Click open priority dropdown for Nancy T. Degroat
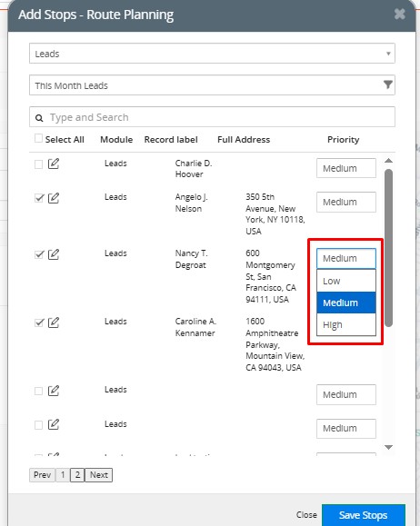 coord(345,258)
